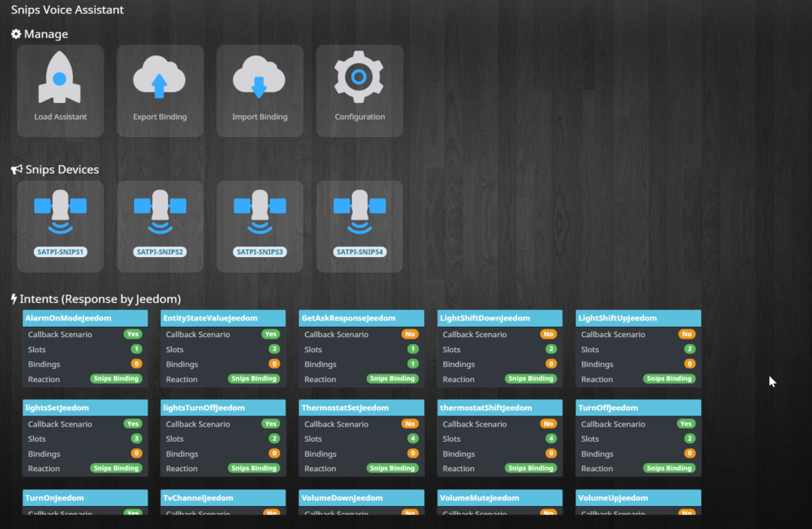Open Export Binding cloud upload icon
This screenshot has height=529, width=812.
(x=159, y=78)
